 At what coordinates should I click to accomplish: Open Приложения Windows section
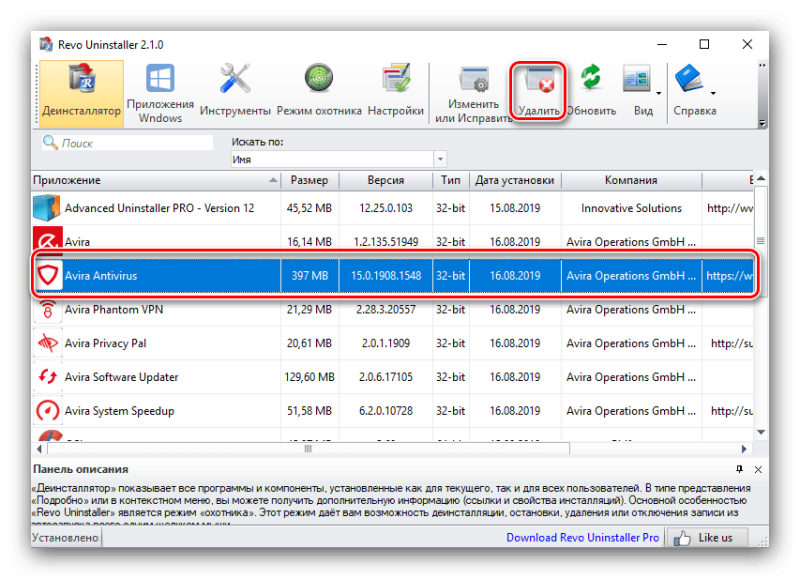[x=160, y=93]
